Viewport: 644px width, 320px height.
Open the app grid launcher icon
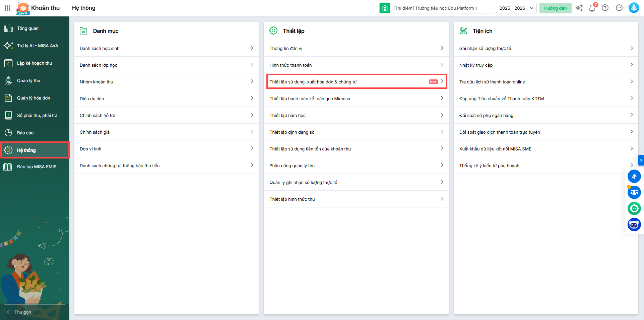[8, 8]
